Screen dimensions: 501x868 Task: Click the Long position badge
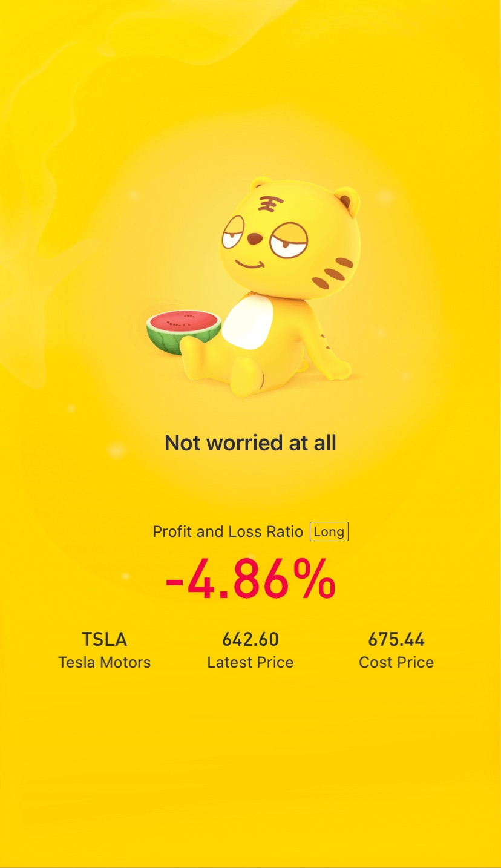point(329,532)
